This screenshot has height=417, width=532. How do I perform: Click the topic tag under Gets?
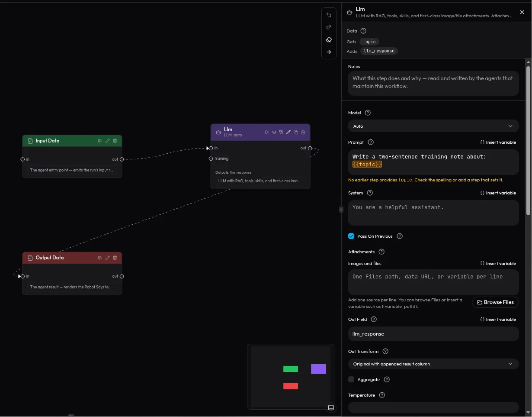(369, 42)
